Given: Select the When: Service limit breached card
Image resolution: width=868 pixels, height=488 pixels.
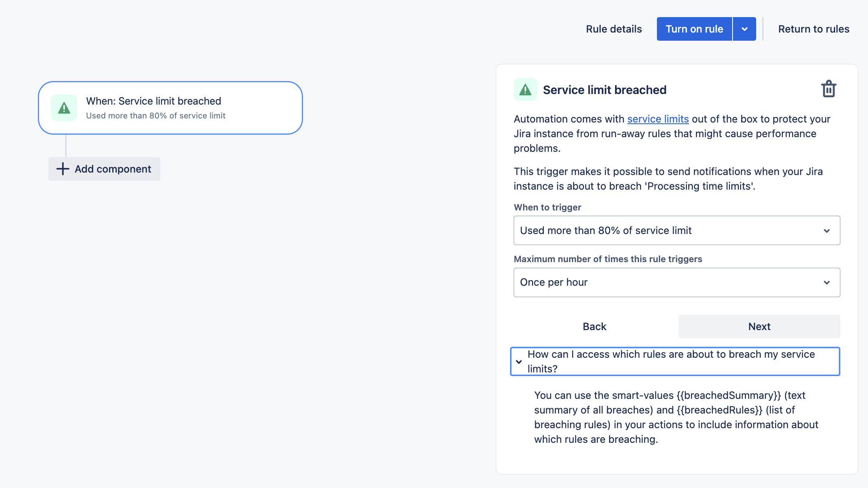Looking at the screenshot, I should (x=170, y=108).
